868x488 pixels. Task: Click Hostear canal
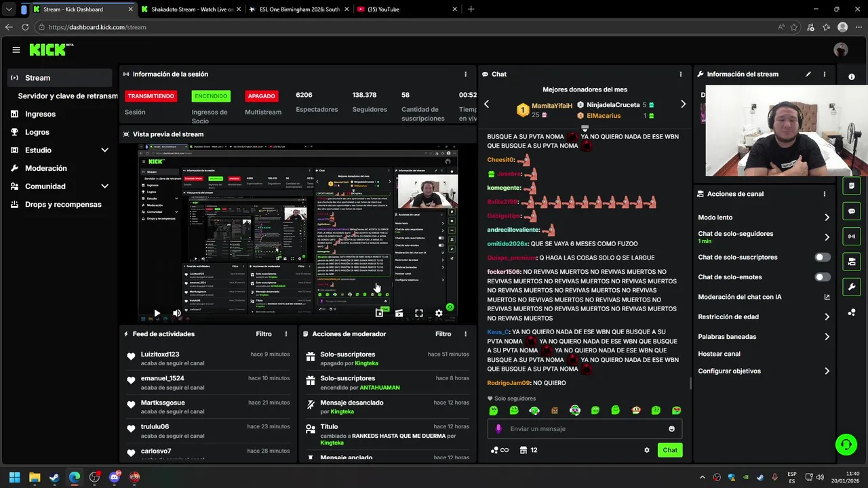click(719, 354)
